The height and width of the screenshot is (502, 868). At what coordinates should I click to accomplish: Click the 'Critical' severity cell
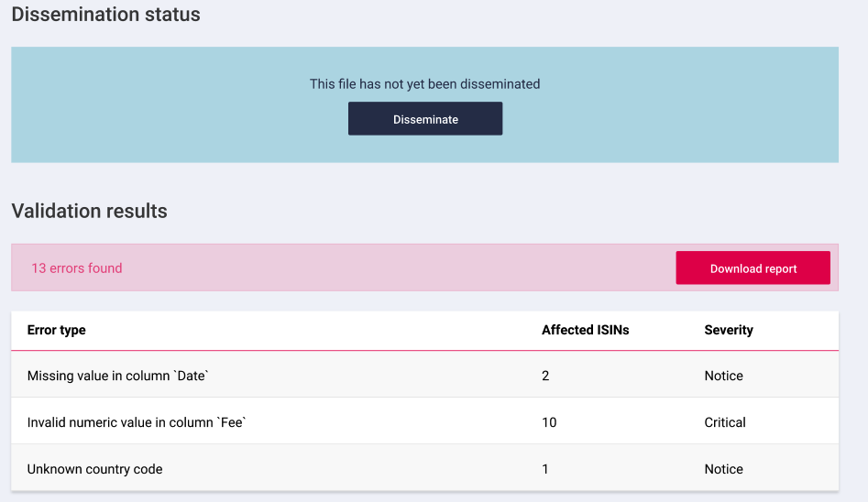(x=725, y=422)
